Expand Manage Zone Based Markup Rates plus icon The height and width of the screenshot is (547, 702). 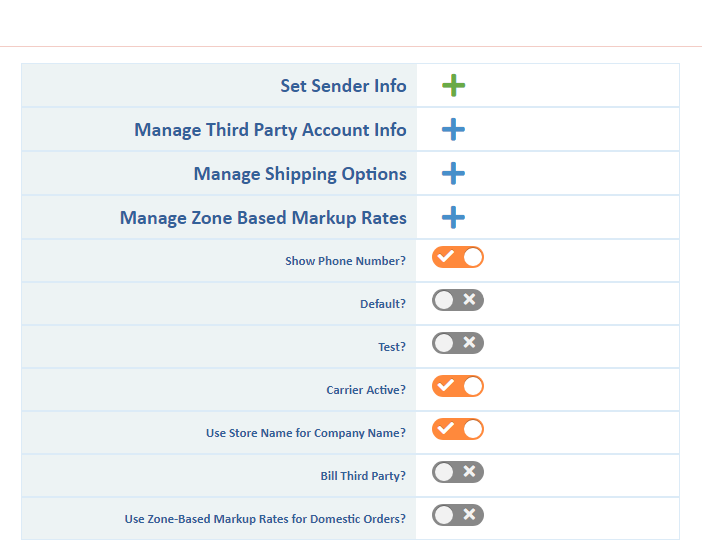coord(453,217)
